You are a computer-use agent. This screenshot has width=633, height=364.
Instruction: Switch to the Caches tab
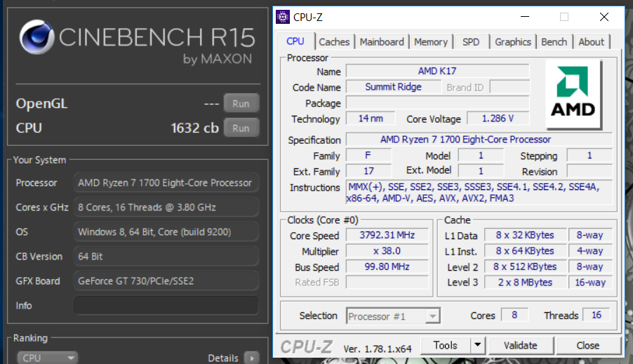334,42
